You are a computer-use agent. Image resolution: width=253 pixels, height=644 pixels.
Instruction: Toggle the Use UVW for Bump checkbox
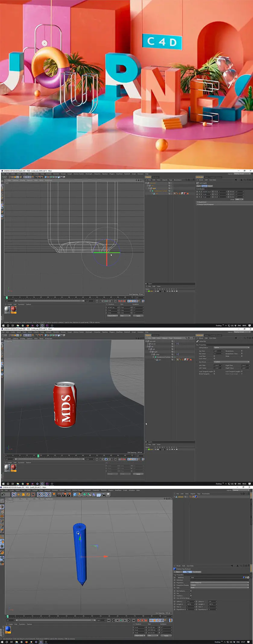point(191,598)
